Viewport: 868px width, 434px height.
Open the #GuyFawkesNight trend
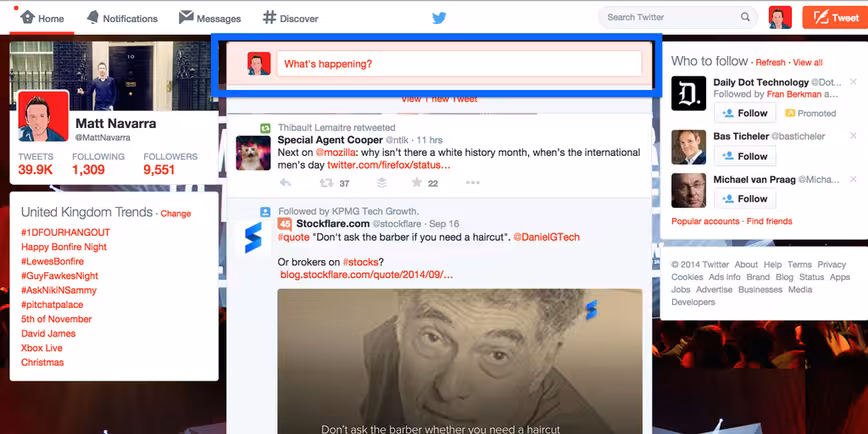[60, 276]
